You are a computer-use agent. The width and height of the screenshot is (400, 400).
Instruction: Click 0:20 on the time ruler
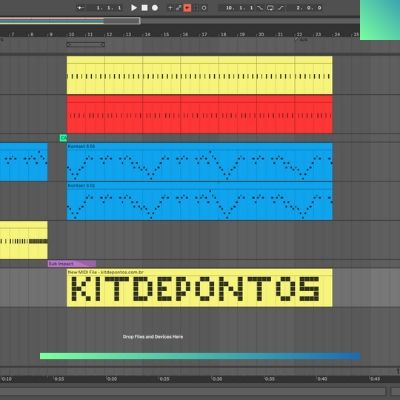(112, 379)
